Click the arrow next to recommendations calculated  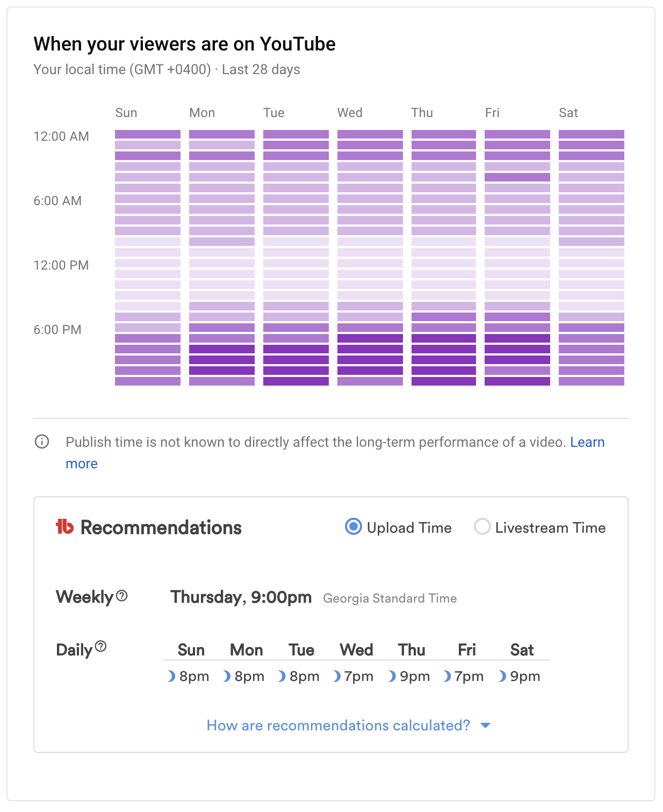(x=485, y=726)
